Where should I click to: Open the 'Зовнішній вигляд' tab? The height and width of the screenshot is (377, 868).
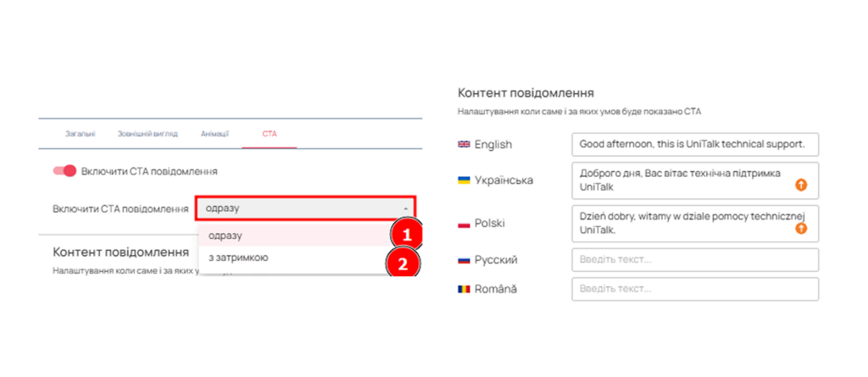(x=147, y=134)
